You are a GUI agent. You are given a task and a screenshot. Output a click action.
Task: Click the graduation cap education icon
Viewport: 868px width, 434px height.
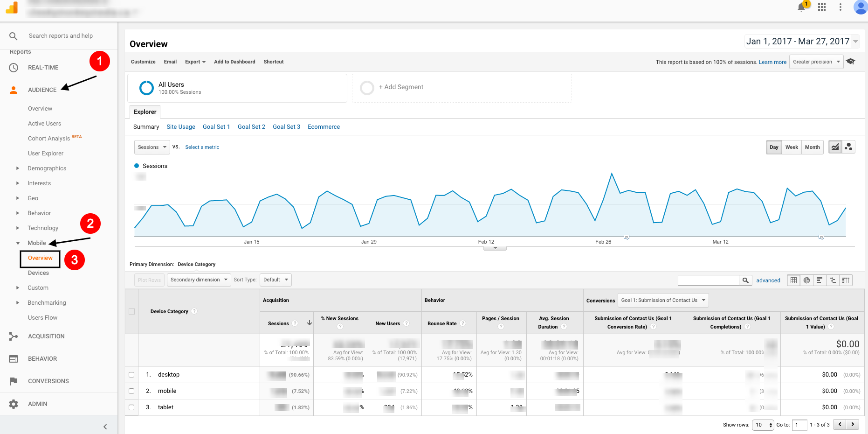(x=851, y=62)
